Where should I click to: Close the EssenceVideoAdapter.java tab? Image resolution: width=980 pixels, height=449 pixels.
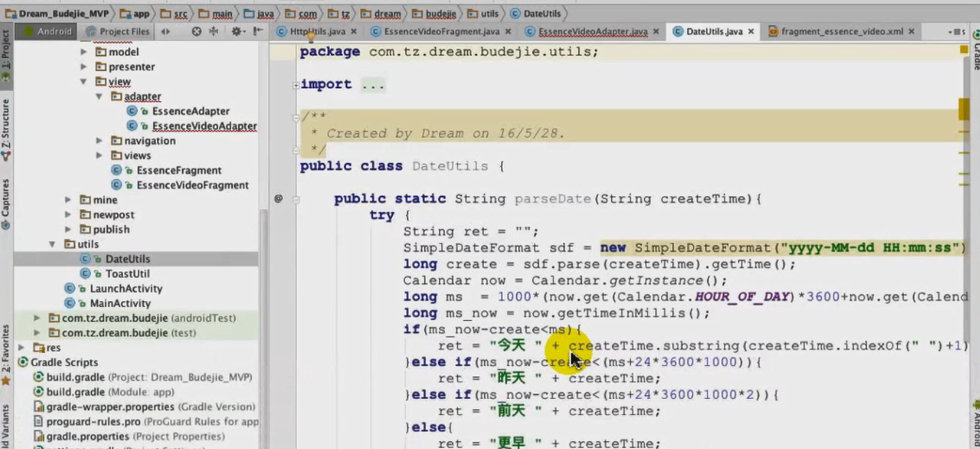pyautogui.click(x=655, y=31)
